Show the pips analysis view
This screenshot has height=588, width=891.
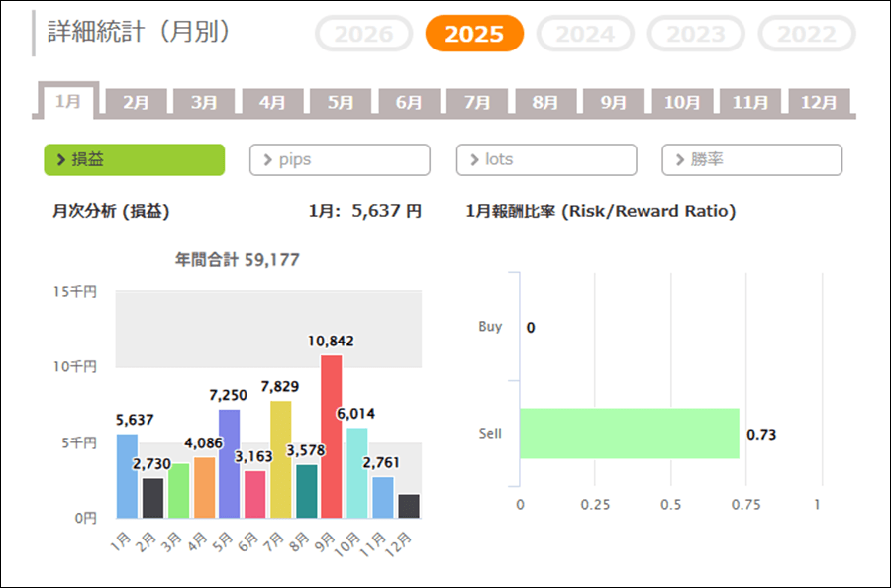click(340, 159)
